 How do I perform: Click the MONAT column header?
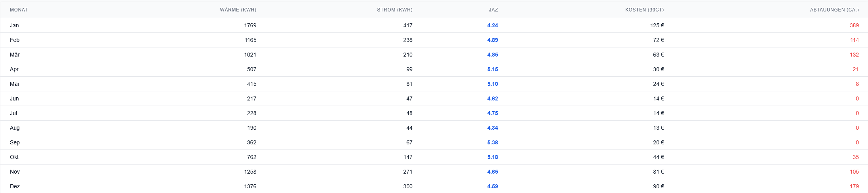point(19,10)
